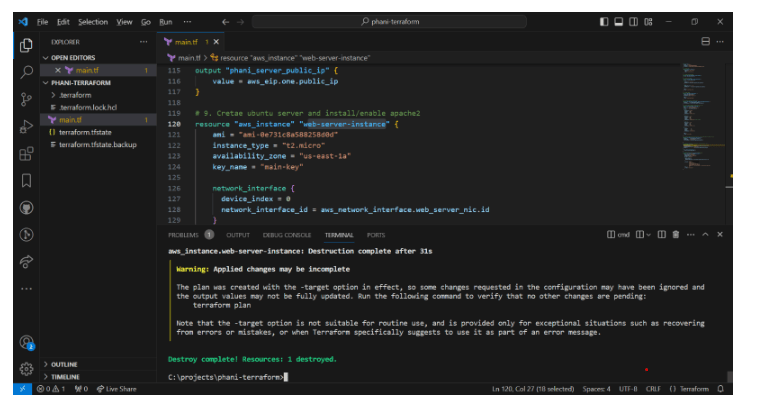
Task: Open the Source Control view
Action: point(27,99)
